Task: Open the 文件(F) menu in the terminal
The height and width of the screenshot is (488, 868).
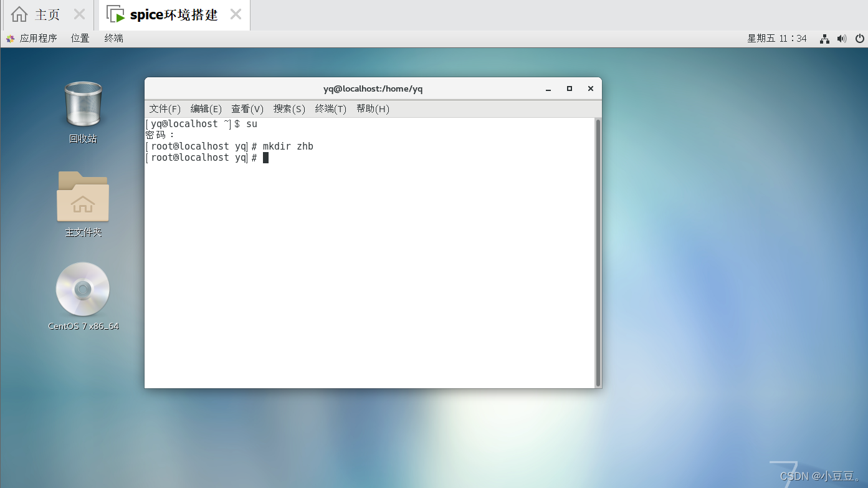Action: coord(165,108)
